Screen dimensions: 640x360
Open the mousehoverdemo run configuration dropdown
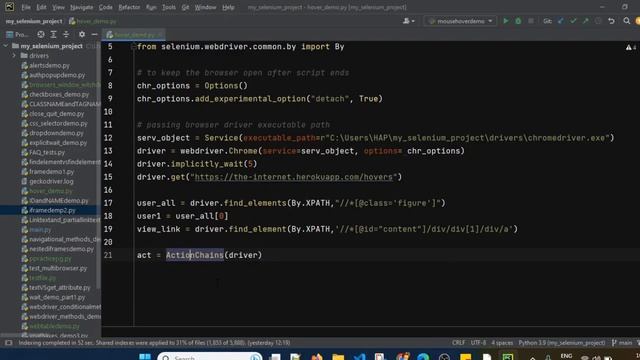(460, 21)
